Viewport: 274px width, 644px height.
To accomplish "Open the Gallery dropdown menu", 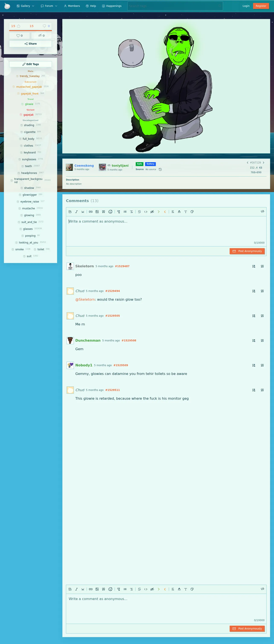I will click(25, 6).
